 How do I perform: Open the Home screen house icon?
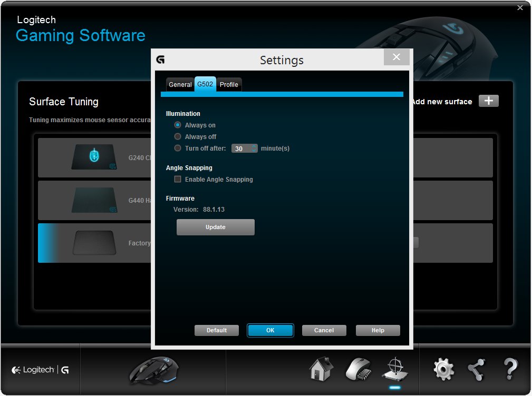321,369
